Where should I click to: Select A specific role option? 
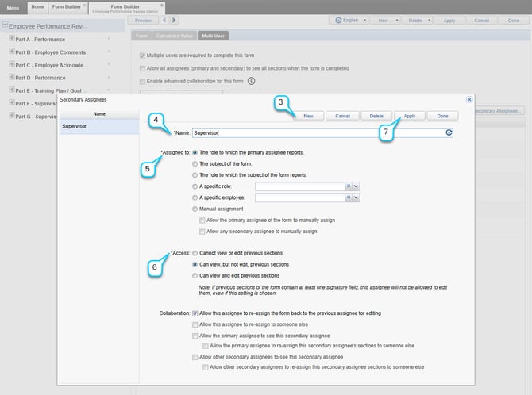pyautogui.click(x=195, y=186)
